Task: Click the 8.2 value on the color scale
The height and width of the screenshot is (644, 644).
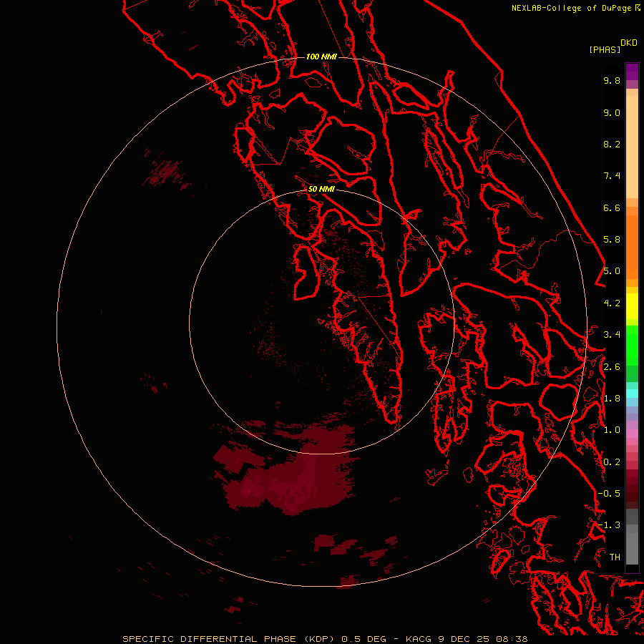Action: [612, 144]
